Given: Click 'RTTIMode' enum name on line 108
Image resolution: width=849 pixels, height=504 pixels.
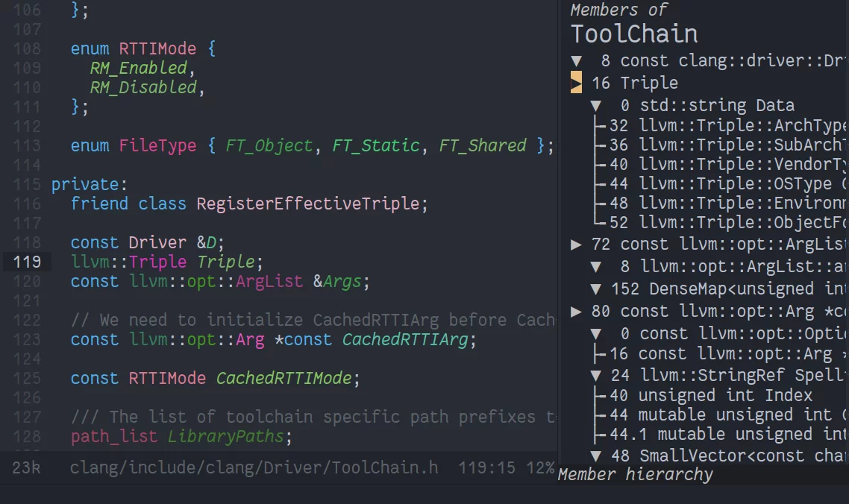Looking at the screenshot, I should point(157,49).
